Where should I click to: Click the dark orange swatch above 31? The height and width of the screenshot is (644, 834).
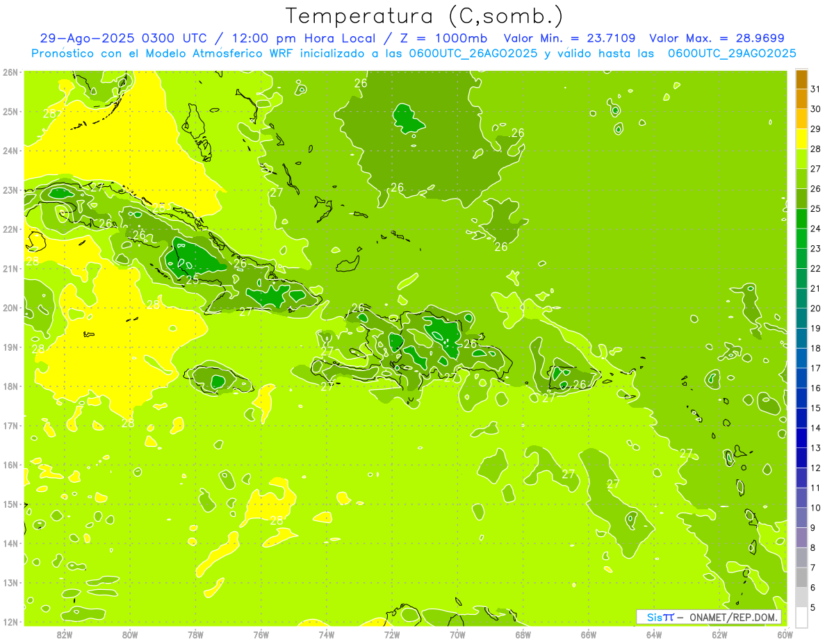[801, 79]
